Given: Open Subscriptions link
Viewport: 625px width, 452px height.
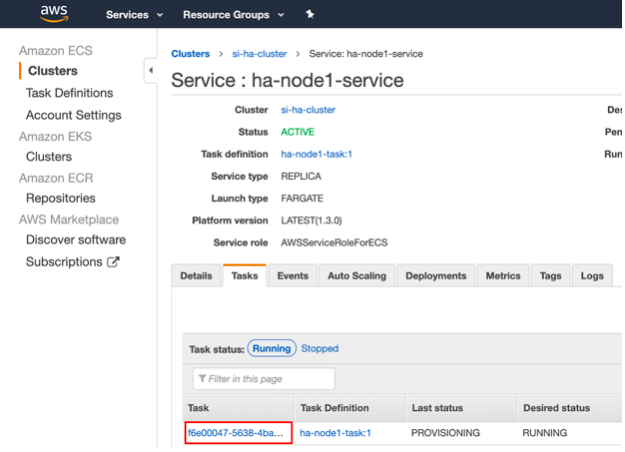Looking at the screenshot, I should (64, 262).
